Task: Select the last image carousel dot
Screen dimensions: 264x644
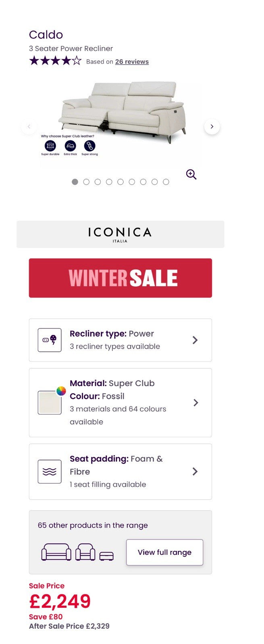Action: [166, 182]
